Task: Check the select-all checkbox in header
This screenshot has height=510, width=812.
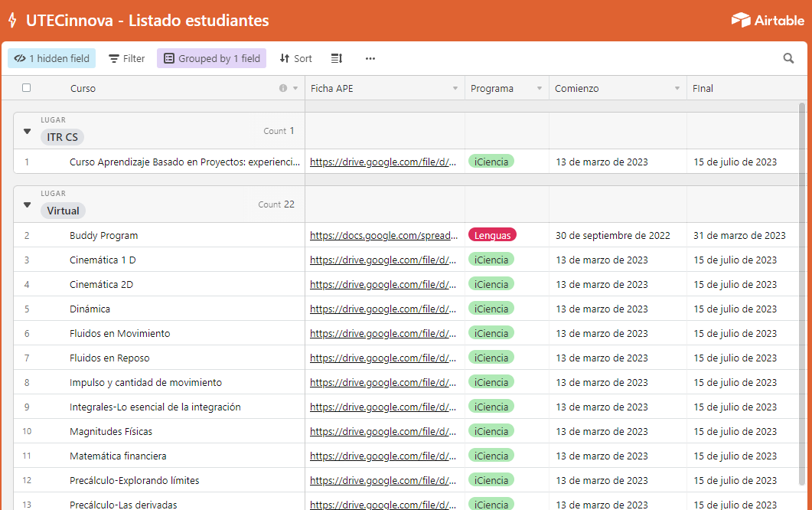Action: pos(26,88)
